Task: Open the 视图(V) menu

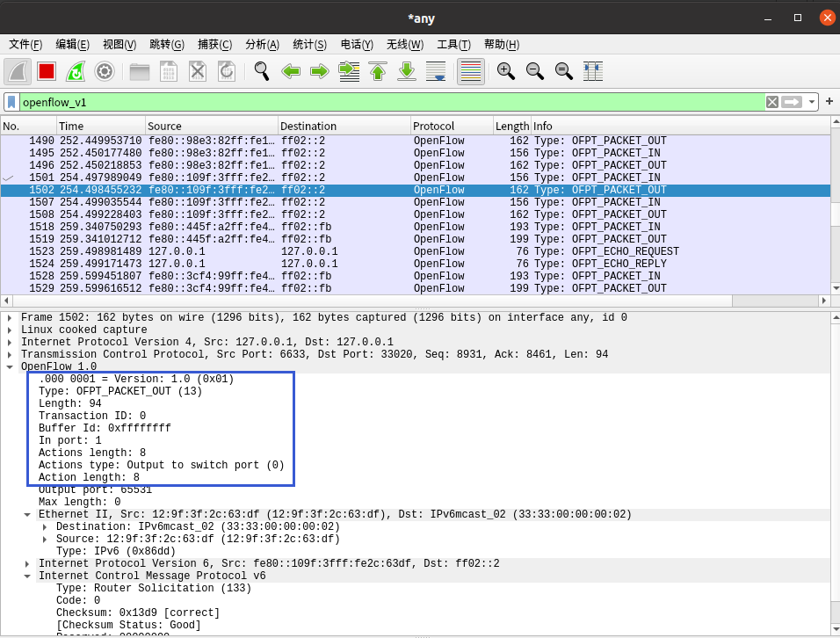Action: tap(119, 45)
